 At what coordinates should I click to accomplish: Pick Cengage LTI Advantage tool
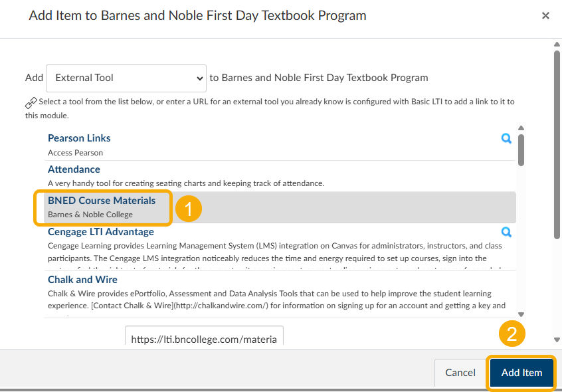click(x=101, y=232)
